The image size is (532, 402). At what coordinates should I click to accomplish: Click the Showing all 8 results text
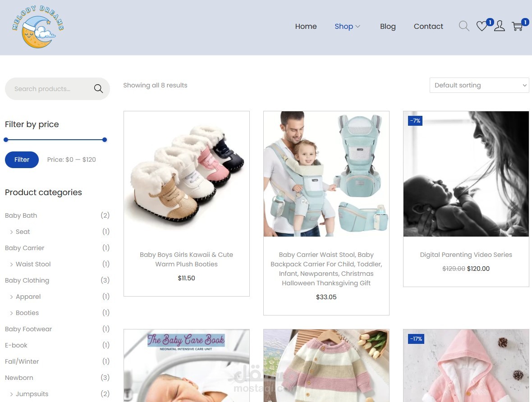[155, 85]
